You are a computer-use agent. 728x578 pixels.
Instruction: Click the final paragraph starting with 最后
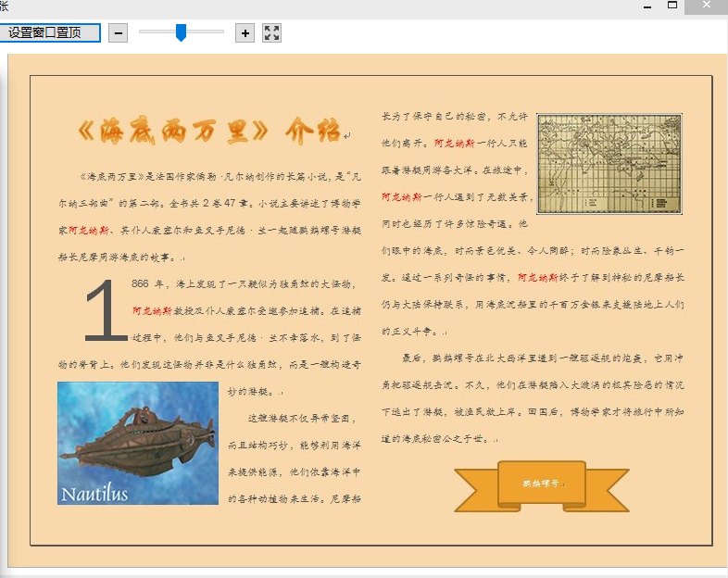coord(533,397)
